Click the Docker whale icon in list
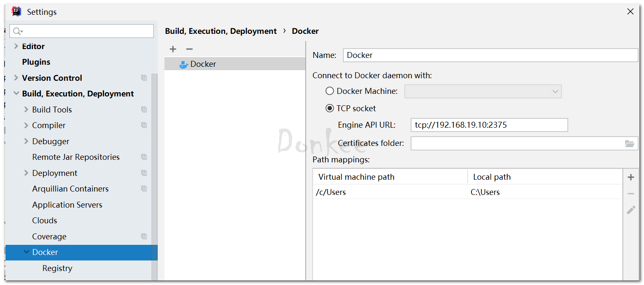The height and width of the screenshot is (285, 644). pyautogui.click(x=184, y=64)
